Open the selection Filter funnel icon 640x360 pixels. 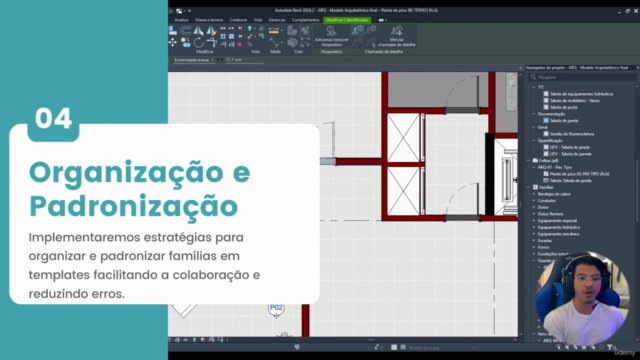[x=610, y=347]
